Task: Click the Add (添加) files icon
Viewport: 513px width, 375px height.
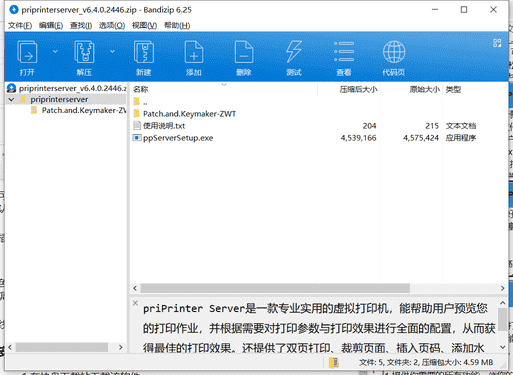Action: coord(194,52)
